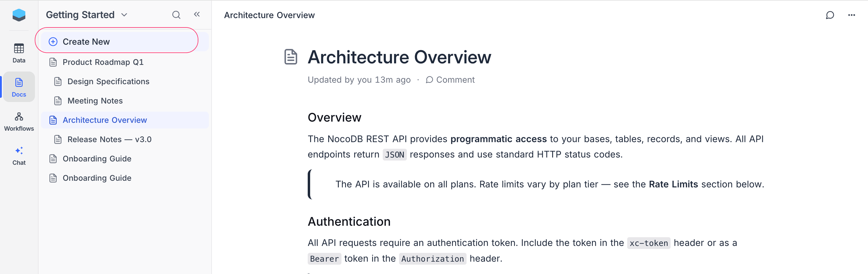The width and height of the screenshot is (868, 274).
Task: Open the first Onboarding Guide document
Action: pos(97,159)
